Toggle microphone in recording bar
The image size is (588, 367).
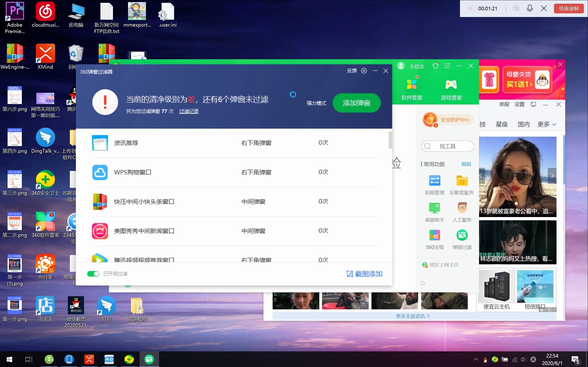(530, 8)
